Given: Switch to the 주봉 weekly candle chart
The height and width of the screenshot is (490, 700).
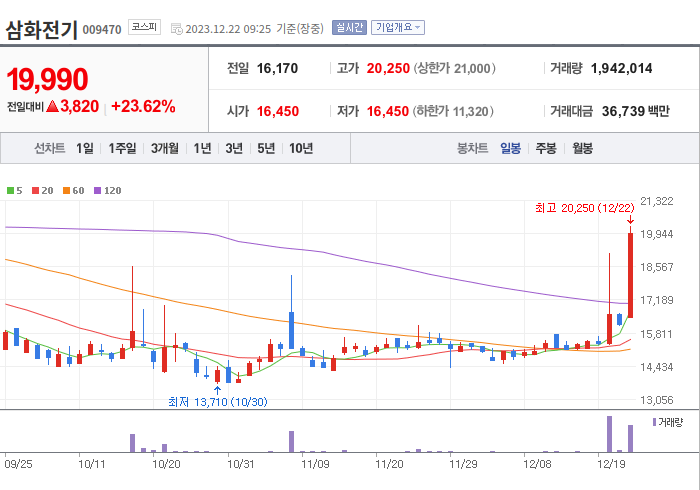Looking at the screenshot, I should click(546, 148).
